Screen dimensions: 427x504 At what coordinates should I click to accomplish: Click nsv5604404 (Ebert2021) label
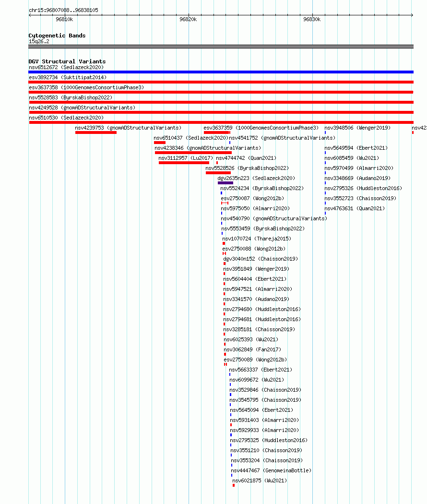[x=255, y=279]
